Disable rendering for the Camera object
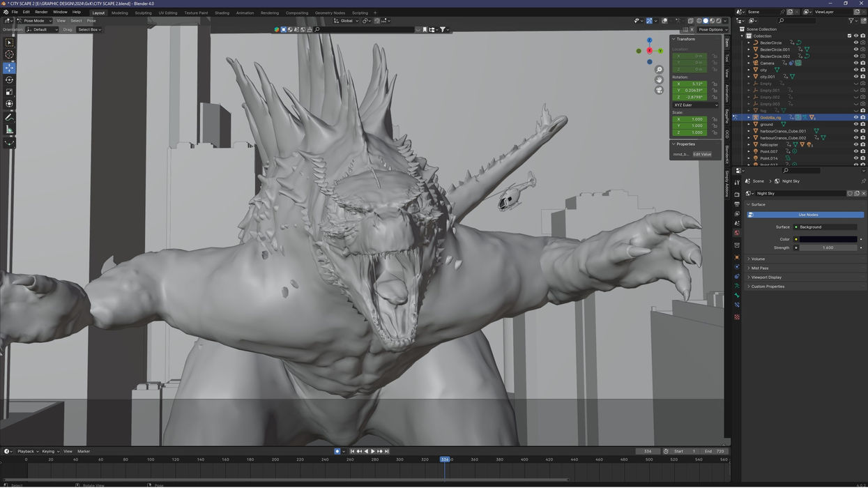868x488 pixels. pos(863,63)
